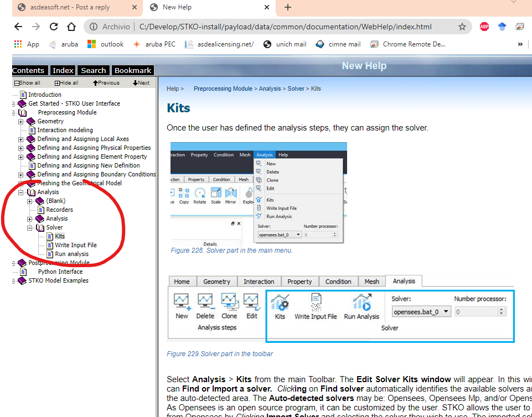Expand Defining and Assigning Local Axes node

tap(21, 139)
